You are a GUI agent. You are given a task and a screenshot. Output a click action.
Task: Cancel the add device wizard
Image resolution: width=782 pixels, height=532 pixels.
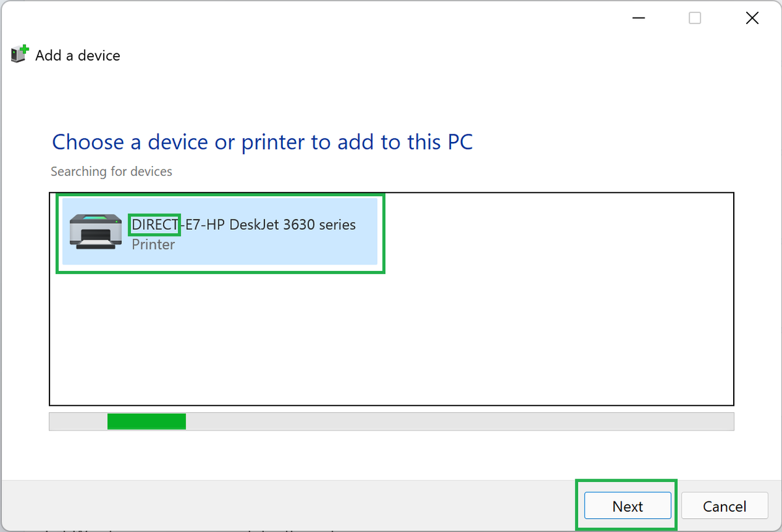coord(724,506)
